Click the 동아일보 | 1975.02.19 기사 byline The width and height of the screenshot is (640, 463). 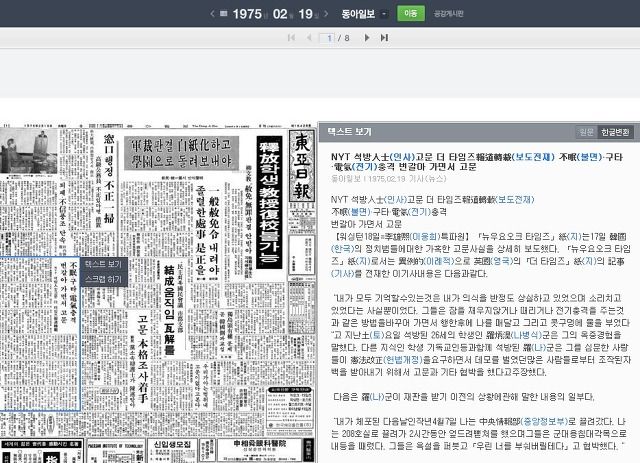click(388, 179)
